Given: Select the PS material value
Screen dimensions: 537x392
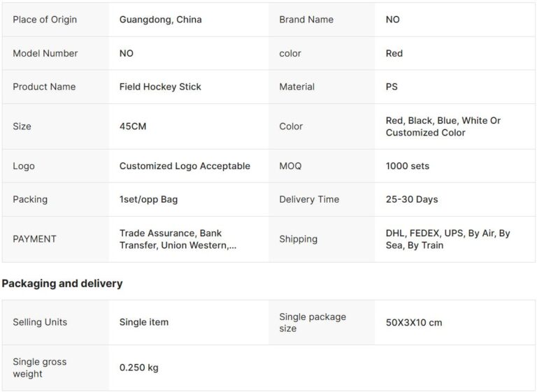Looking at the screenshot, I should (x=392, y=87).
